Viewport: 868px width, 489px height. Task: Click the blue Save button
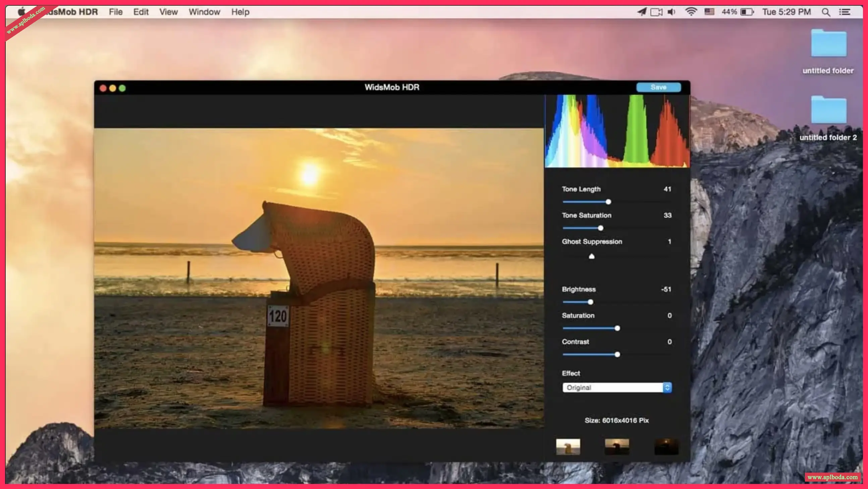[658, 87]
